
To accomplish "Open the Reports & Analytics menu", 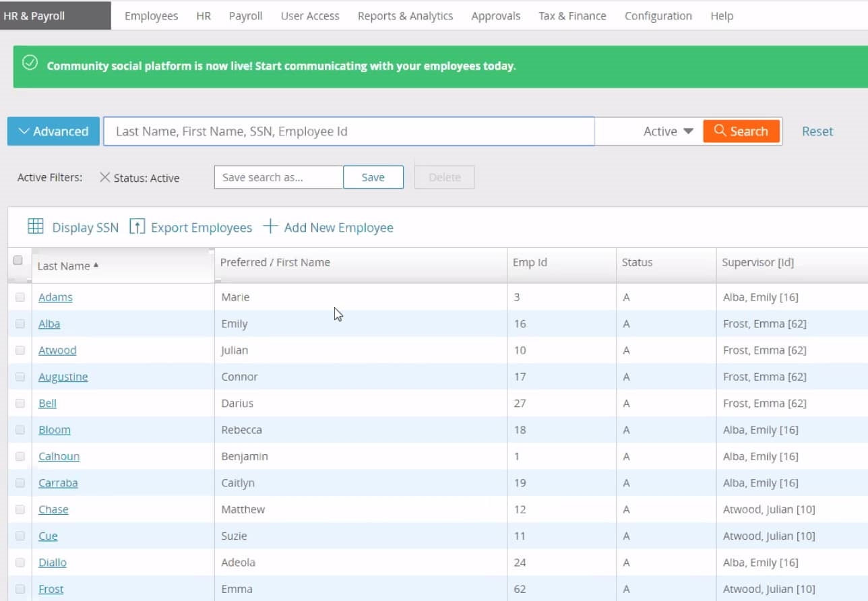I will (x=405, y=15).
